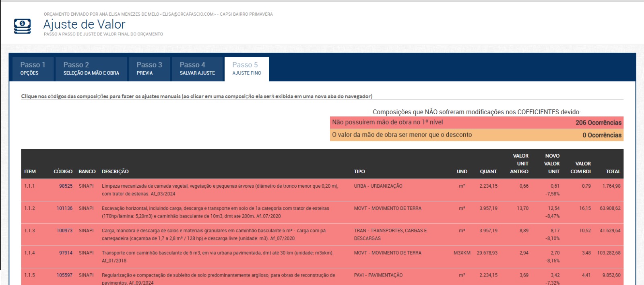
Task: Click item number 1.1.4
Action: [x=29, y=253]
